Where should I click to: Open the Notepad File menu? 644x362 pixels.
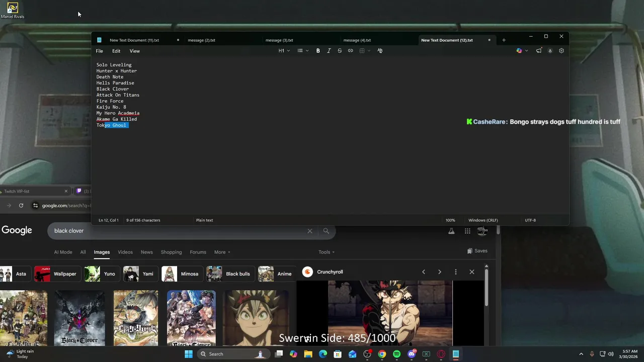(x=100, y=51)
